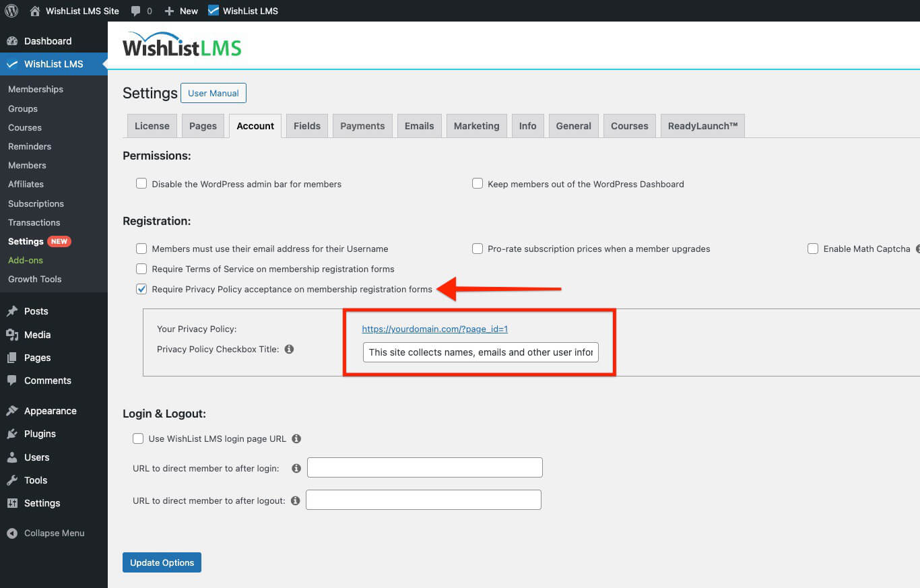Open the WordPress logo menu in admin bar
920x588 pixels.
(10, 10)
